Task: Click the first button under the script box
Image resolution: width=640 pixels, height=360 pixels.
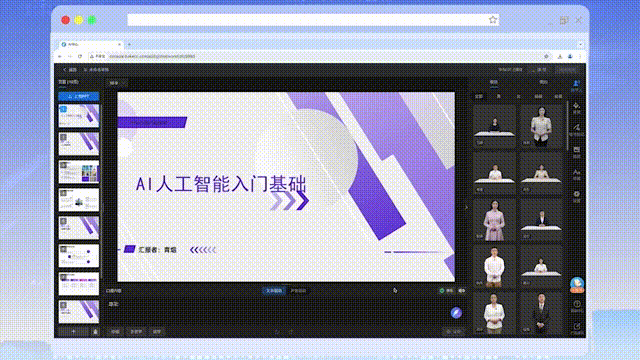Action: [116, 332]
